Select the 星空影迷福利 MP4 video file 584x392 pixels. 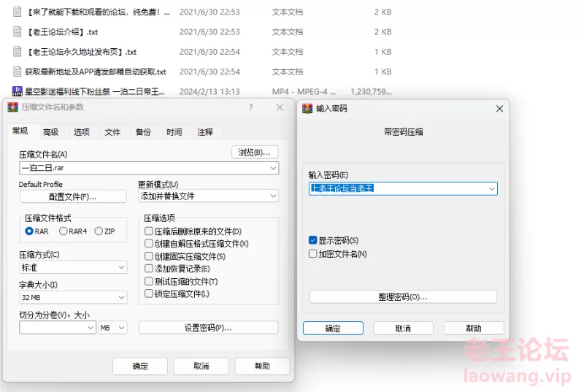(x=95, y=91)
